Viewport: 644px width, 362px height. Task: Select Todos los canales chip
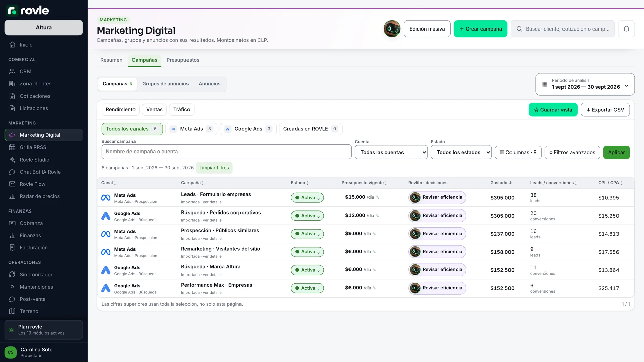tap(132, 129)
